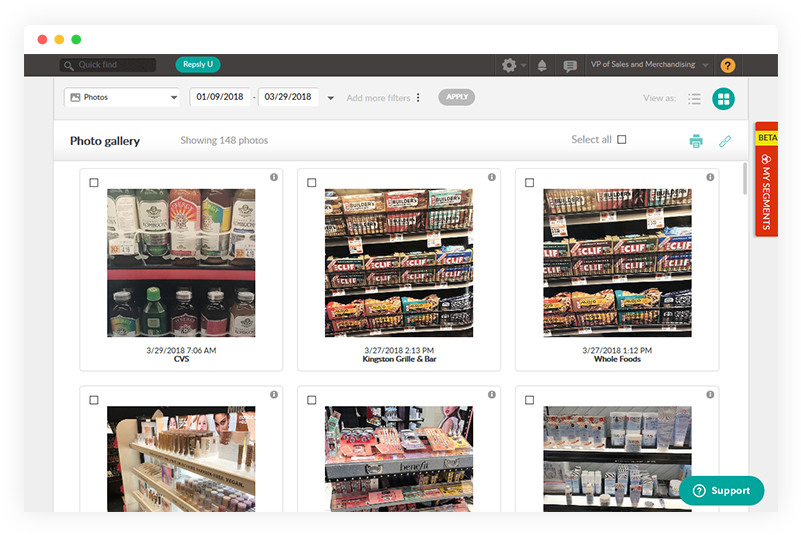The image size is (801, 535).
Task: Click the 3/29/2018 7:06 AM timestamp
Action: (181, 351)
